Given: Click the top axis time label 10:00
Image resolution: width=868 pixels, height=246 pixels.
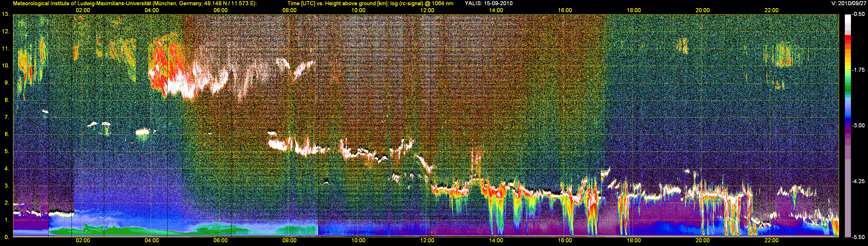Looking at the screenshot, I should coord(358,10).
